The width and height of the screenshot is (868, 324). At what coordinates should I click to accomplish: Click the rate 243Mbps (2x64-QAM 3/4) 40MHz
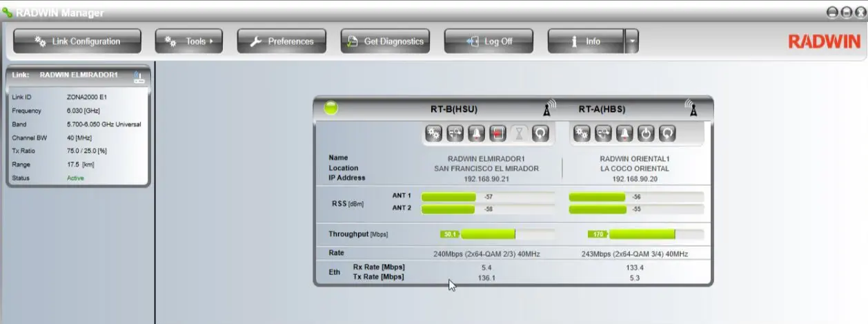tap(635, 254)
